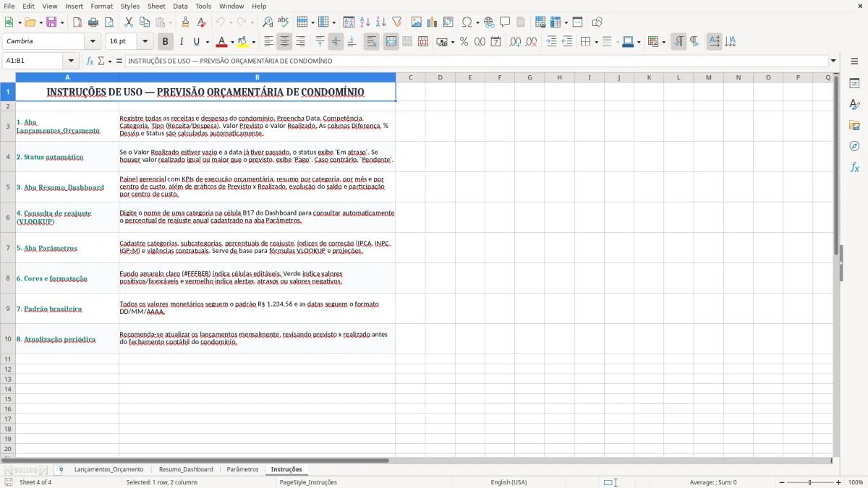
Task: Insert a hyperlink
Action: click(489, 22)
